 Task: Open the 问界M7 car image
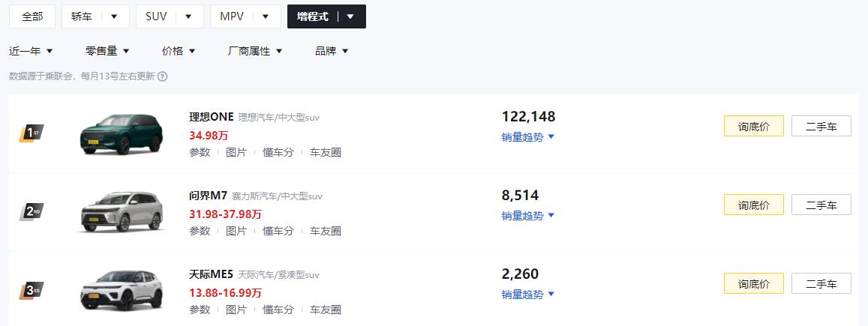122,212
